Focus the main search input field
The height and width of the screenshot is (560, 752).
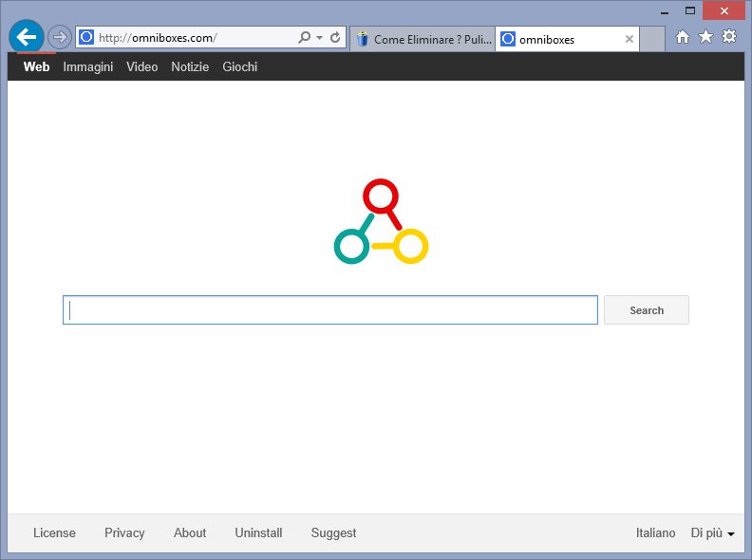pyautogui.click(x=330, y=309)
